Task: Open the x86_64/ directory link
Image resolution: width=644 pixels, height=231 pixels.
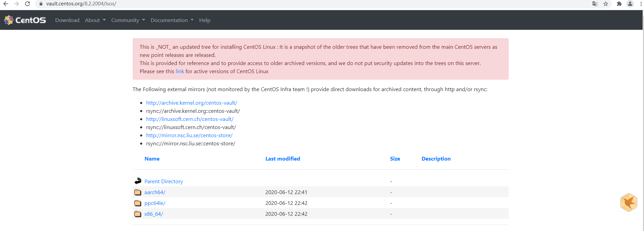Action: [x=154, y=214]
